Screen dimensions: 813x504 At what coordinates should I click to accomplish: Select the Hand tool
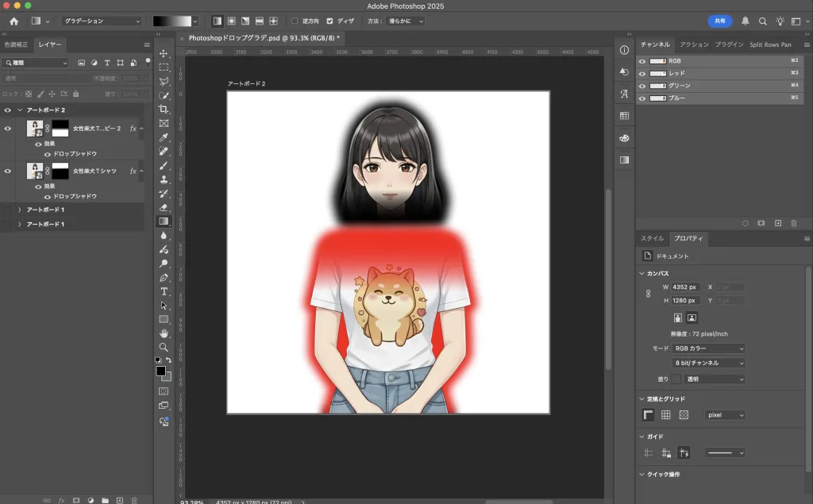(x=164, y=333)
